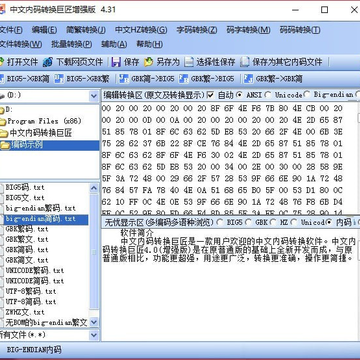Open the drive (D:) dropdown
Image resolution: width=360 pixels, height=360 pixels.
tap(94, 96)
